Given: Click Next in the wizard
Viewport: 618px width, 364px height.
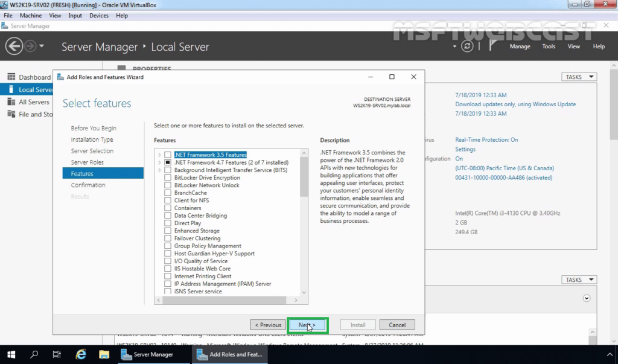Looking at the screenshot, I should (307, 325).
